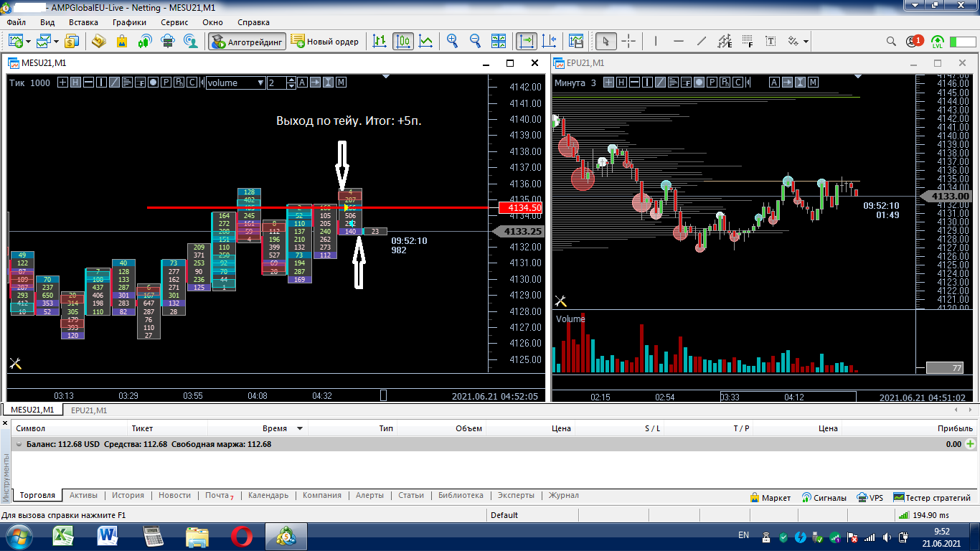This screenshot has height=551, width=980.
Task: Click the stepper arrows next to value 2
Action: pyautogui.click(x=291, y=83)
